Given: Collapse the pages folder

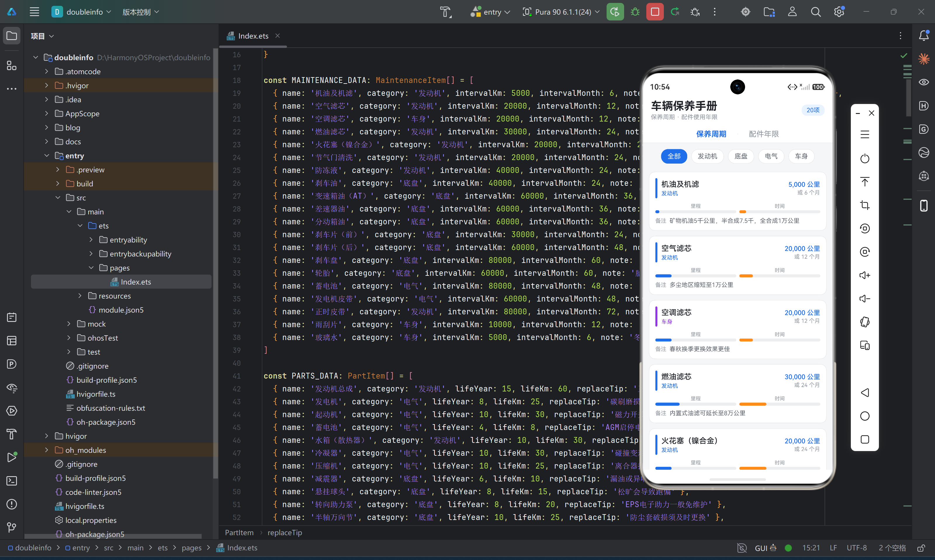Looking at the screenshot, I should pyautogui.click(x=91, y=268).
